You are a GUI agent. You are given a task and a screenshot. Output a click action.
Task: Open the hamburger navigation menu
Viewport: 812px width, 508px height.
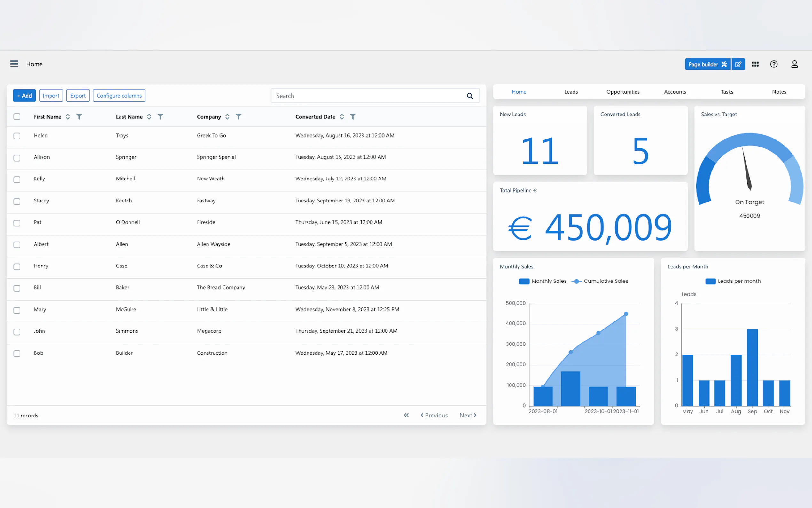[x=14, y=64]
